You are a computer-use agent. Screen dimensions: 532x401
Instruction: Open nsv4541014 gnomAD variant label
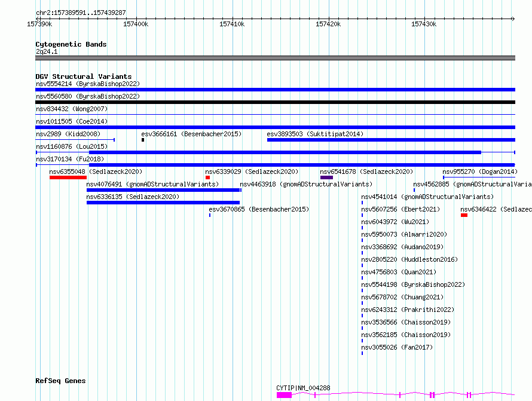tap(427, 197)
